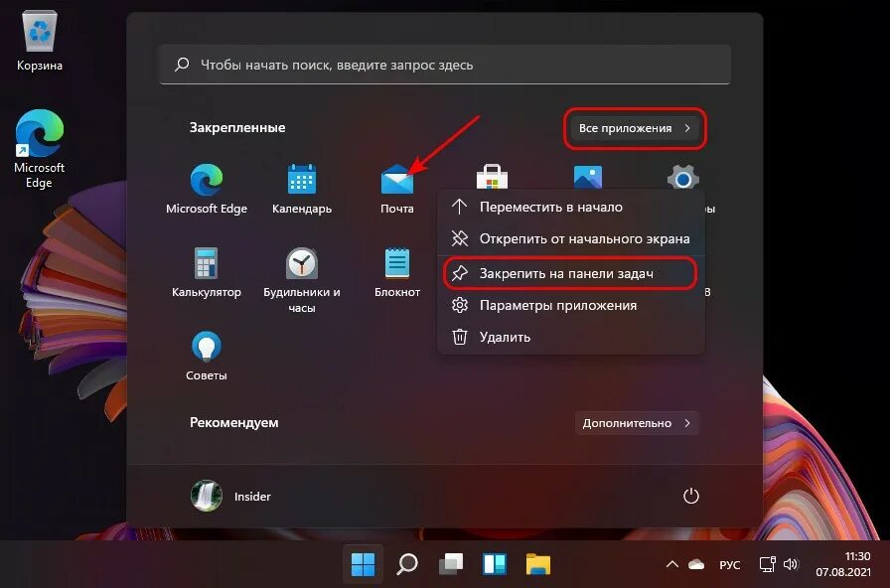
Task: Launch the Калькулятор app
Action: coord(206,272)
